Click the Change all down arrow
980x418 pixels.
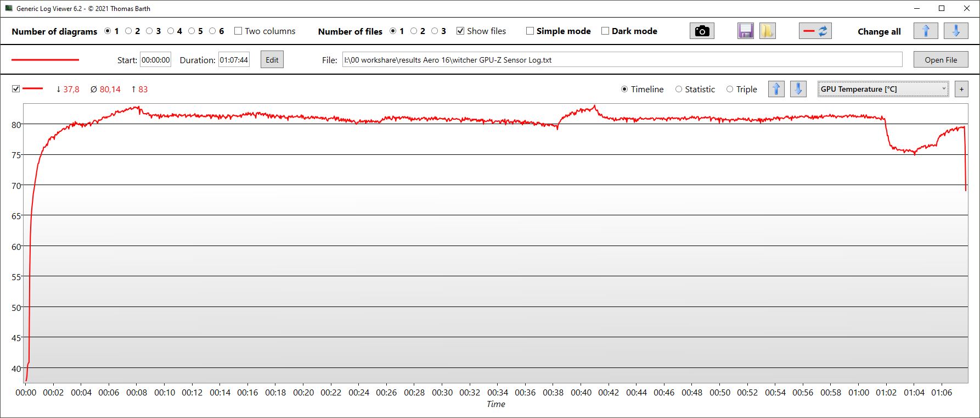(x=956, y=31)
